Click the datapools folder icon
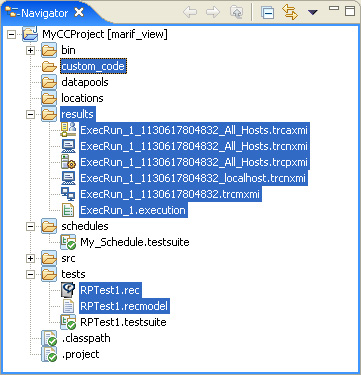This screenshot has width=361, height=375. [49, 82]
